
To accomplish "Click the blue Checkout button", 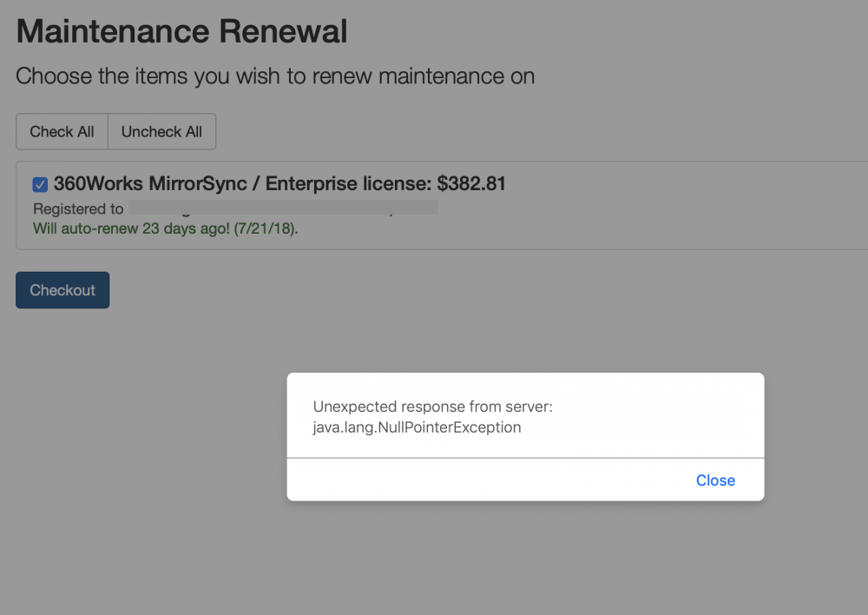I will point(62,290).
